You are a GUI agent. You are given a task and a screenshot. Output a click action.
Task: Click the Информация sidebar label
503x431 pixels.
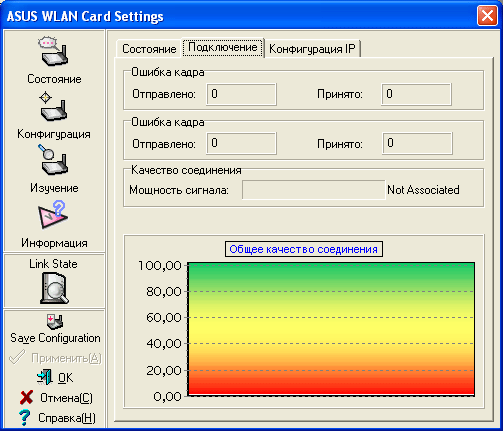coord(54,243)
